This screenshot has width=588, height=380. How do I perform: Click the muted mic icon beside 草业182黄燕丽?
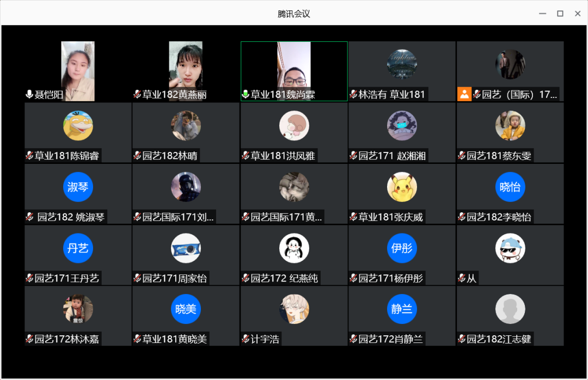pos(137,95)
